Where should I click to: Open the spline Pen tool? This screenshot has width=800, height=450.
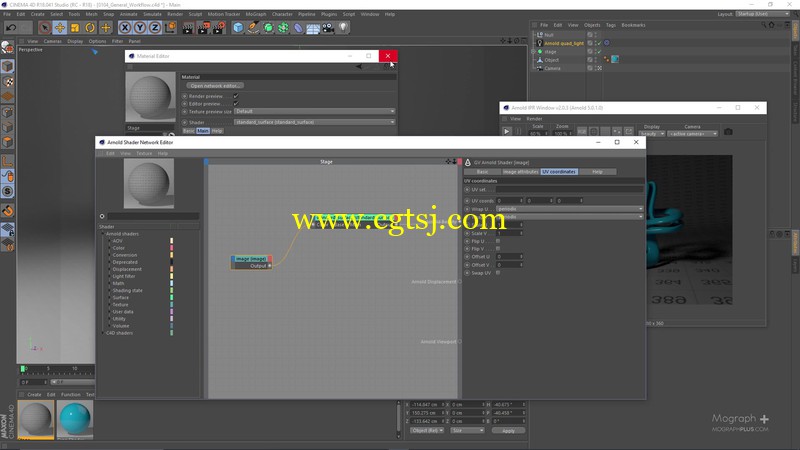[x=253, y=28]
